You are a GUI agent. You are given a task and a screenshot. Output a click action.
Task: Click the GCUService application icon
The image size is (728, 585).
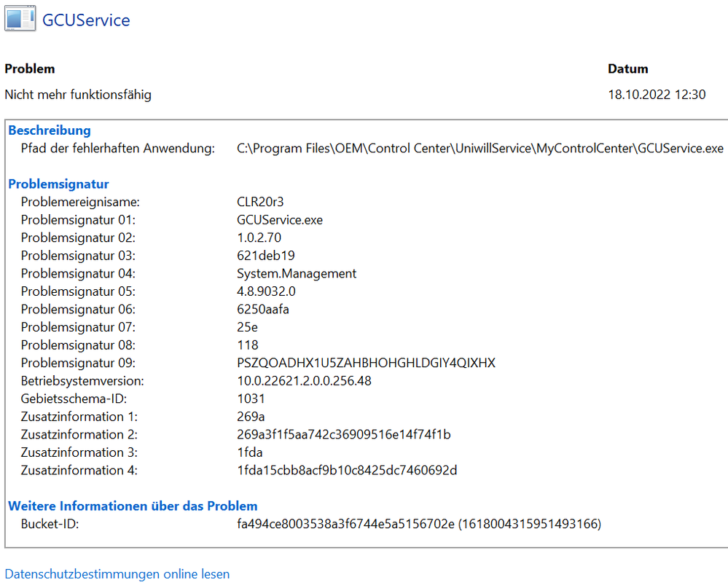[19, 18]
